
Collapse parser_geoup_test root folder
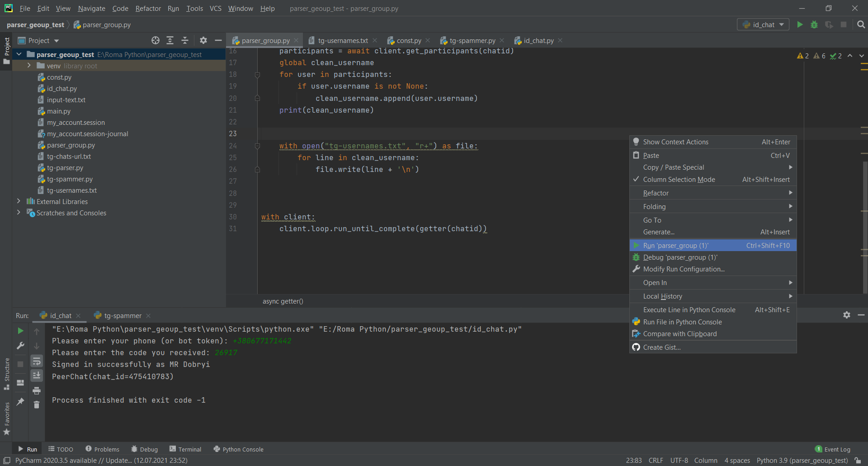19,54
